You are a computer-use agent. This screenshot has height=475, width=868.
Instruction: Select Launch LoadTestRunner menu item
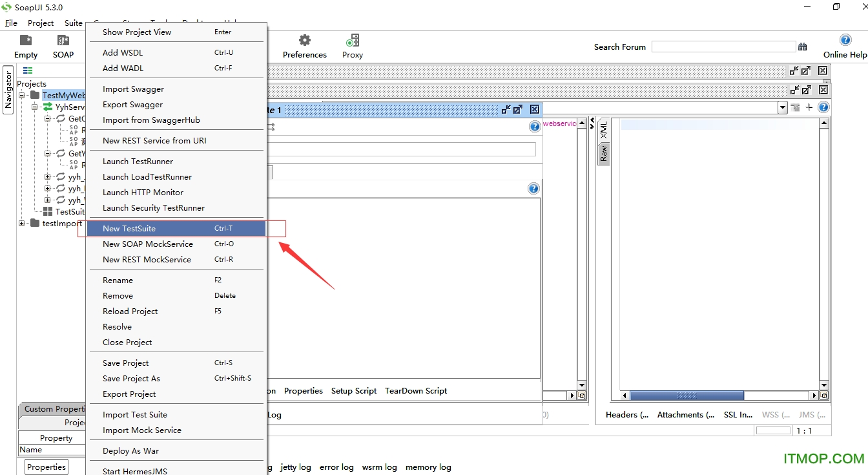[176, 176]
